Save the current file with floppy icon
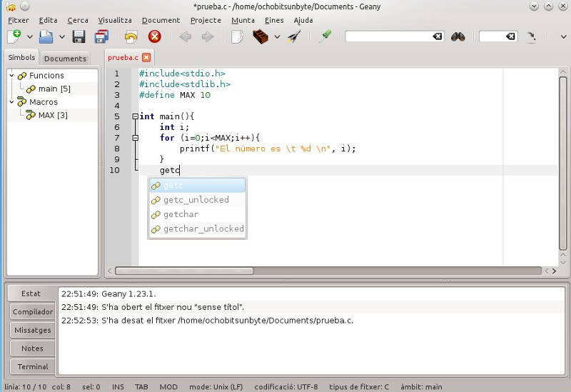 tap(79, 36)
